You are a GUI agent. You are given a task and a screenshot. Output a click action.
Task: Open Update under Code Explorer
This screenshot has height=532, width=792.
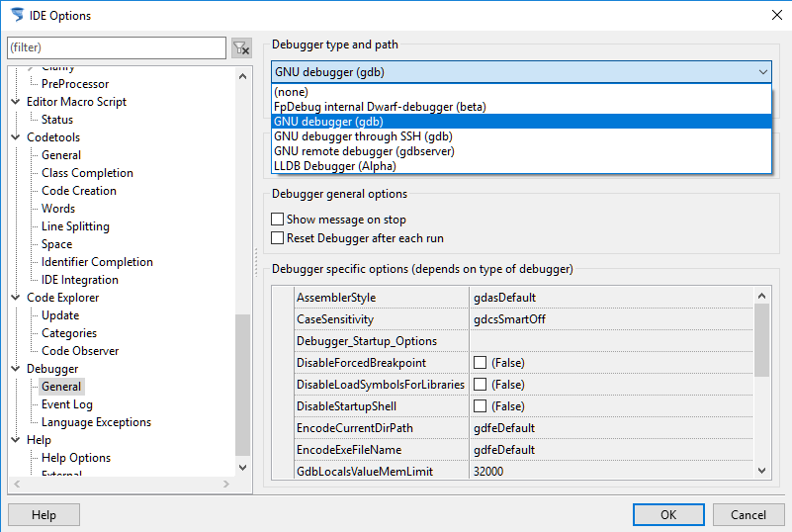tap(60, 315)
